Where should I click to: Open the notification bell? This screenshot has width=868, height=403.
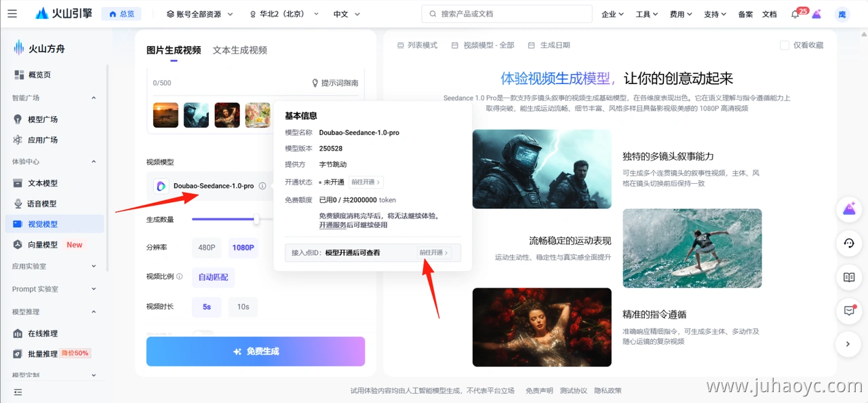tap(795, 14)
